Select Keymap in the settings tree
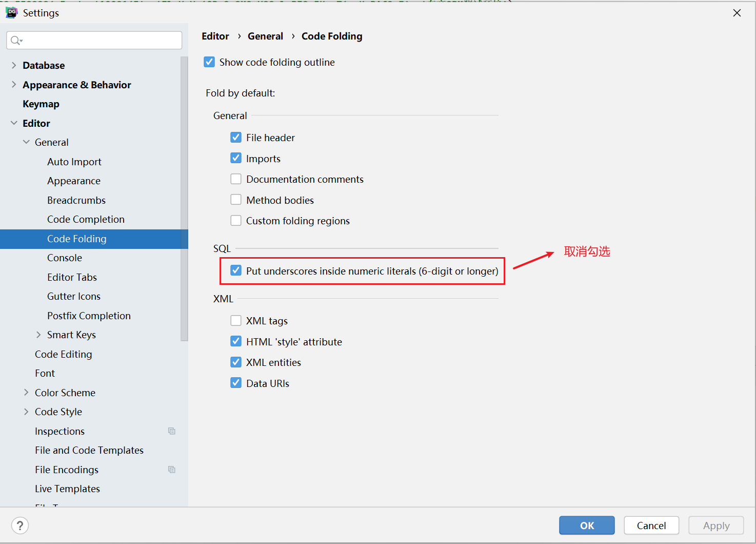Image resolution: width=756 pixels, height=544 pixels. (41, 104)
